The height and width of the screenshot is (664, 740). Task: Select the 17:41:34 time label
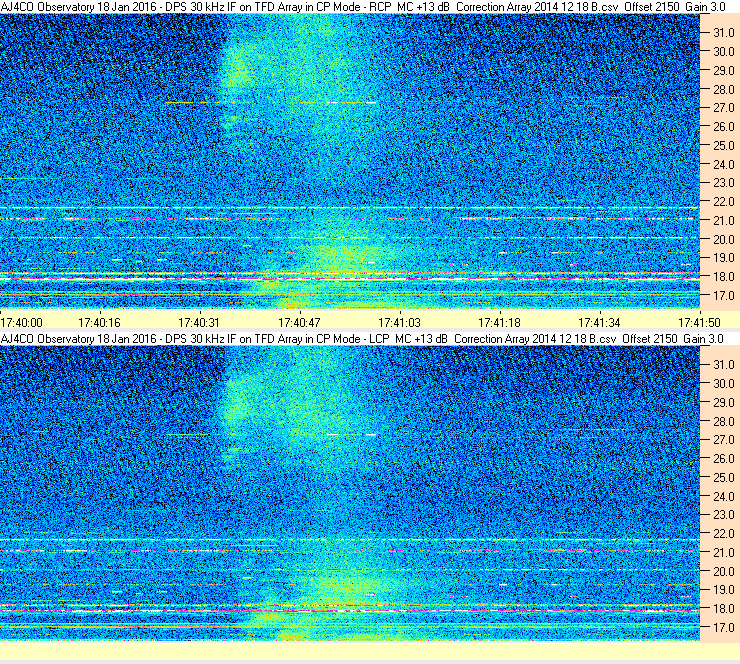point(599,323)
